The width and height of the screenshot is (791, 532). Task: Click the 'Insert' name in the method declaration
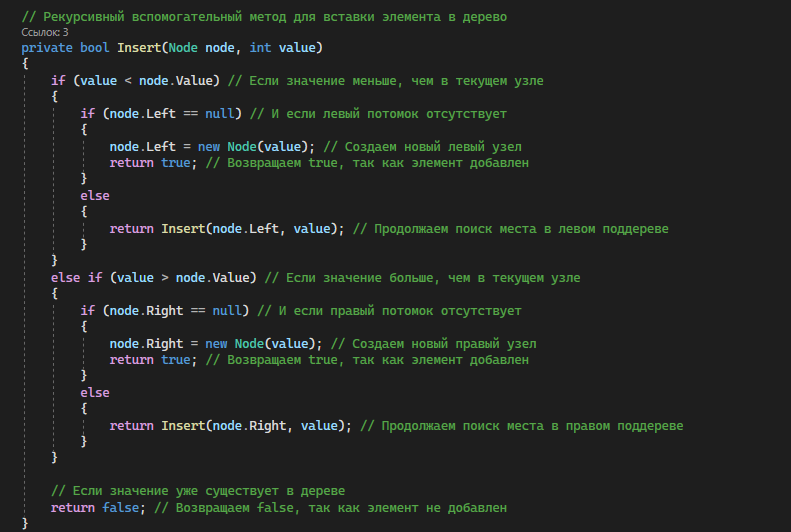(139, 47)
